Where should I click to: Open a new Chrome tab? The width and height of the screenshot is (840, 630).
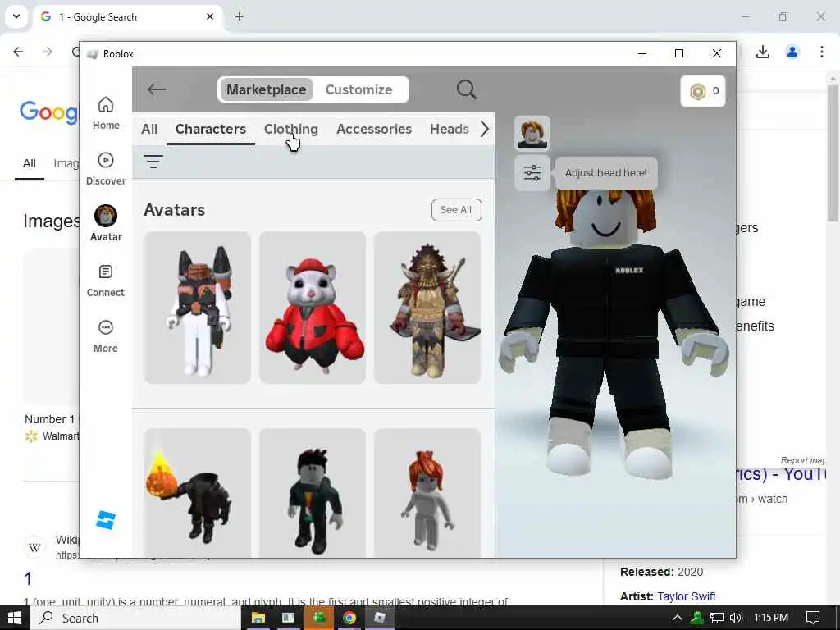pos(240,16)
